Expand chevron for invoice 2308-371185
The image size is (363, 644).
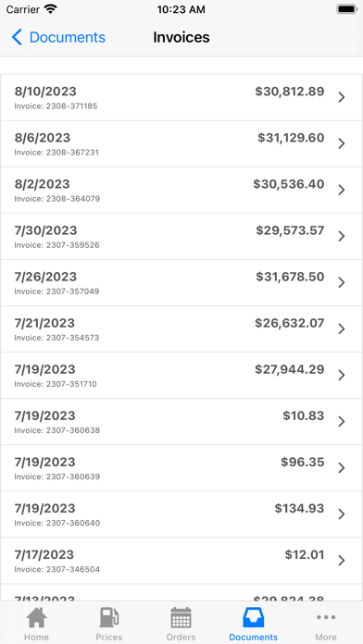tap(341, 97)
